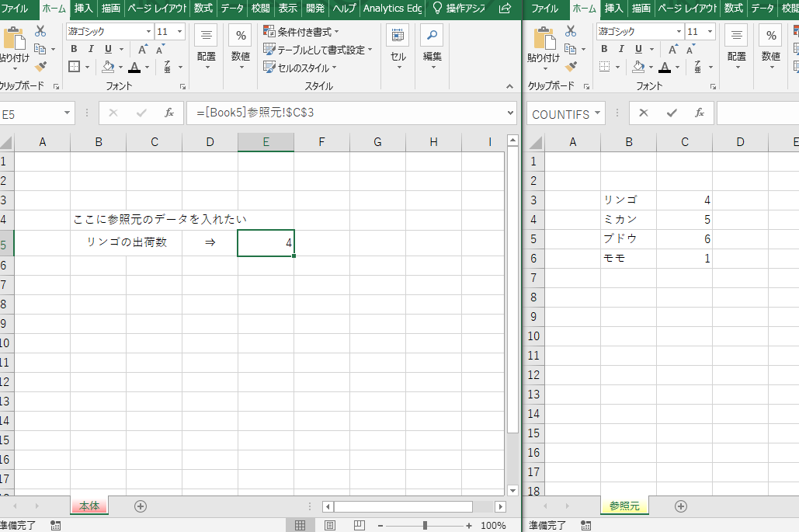The width and height of the screenshot is (799, 532).
Task: Open font dialog launcher in left window
Action: (182, 87)
